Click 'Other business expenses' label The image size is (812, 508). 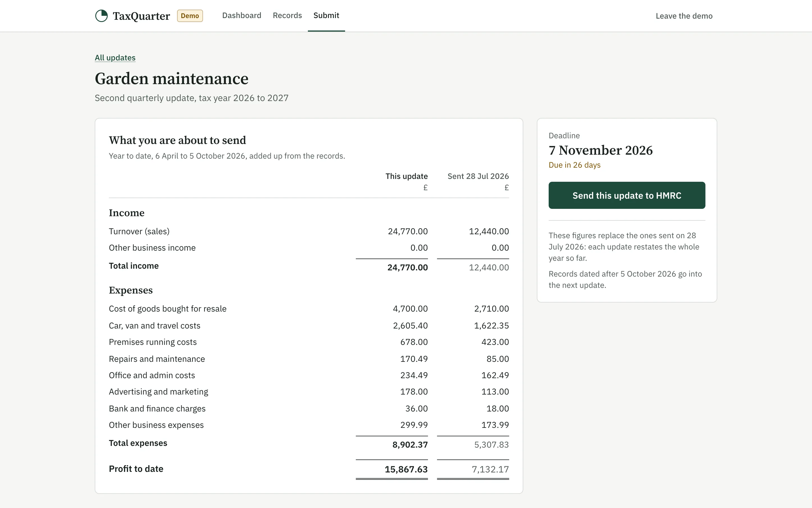click(x=156, y=425)
